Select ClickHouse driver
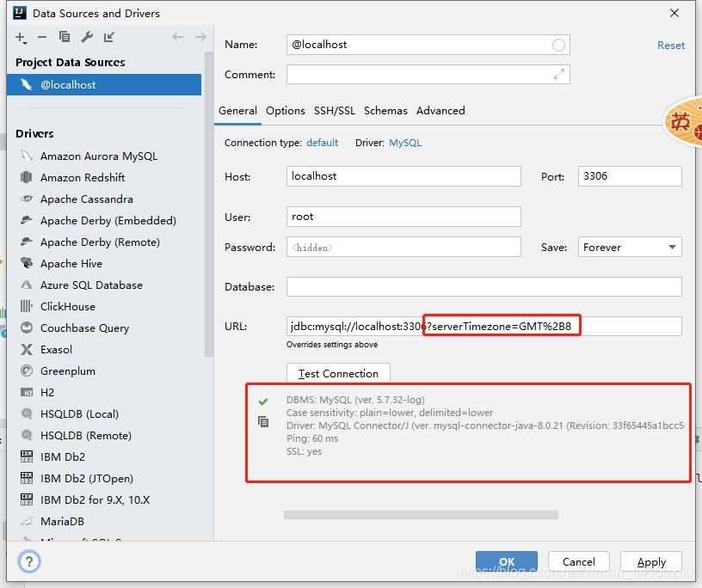Screen dimensions: 702x588 pyautogui.click(x=68, y=307)
